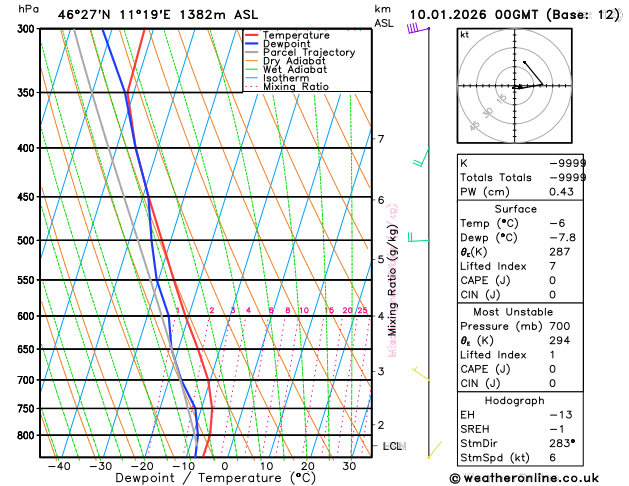Screen dimensions: 629x486
Task: Click the pink mixing ratio label 25
Action: point(363,310)
